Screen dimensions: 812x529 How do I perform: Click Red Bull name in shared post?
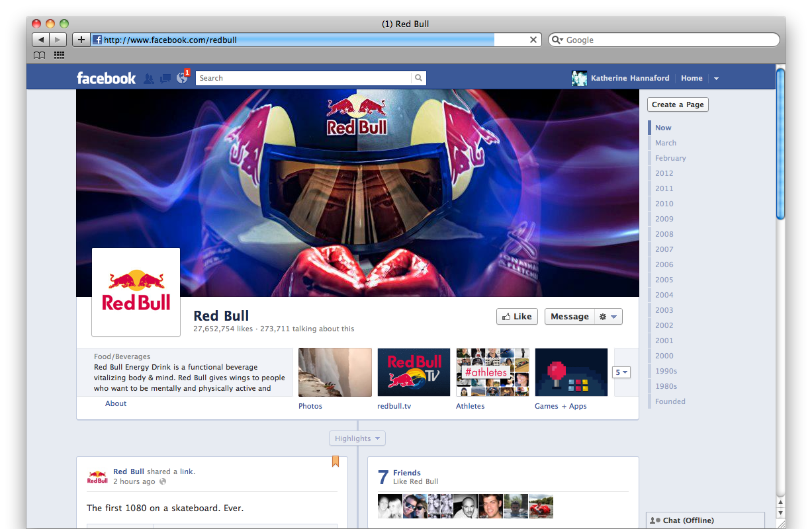[128, 471]
